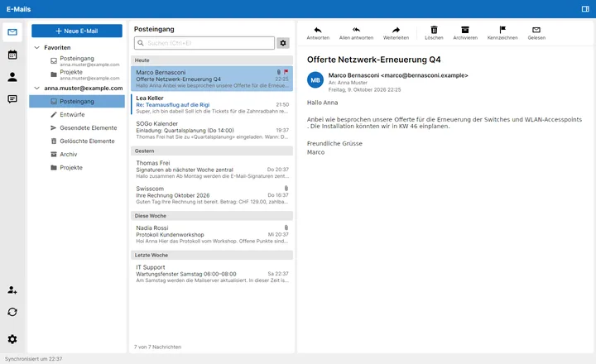The width and height of the screenshot is (596, 364).
Task: Click the Diese Woche group header
Action: [x=212, y=215]
